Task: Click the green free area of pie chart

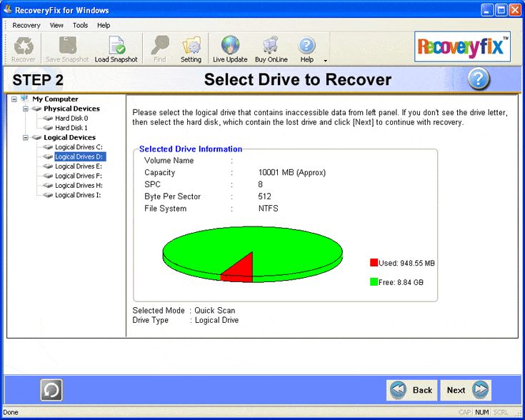Action: [254, 239]
